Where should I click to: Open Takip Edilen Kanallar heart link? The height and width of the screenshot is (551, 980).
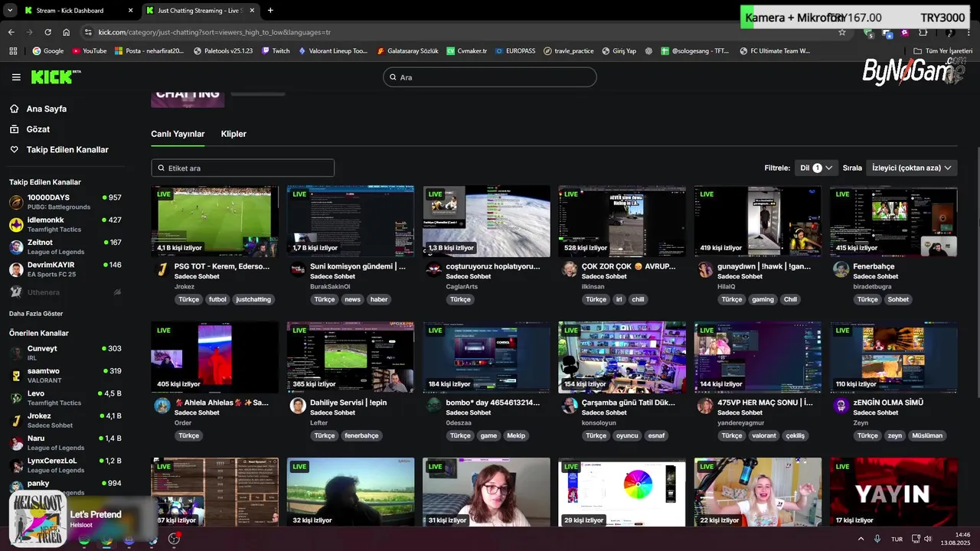(x=59, y=150)
